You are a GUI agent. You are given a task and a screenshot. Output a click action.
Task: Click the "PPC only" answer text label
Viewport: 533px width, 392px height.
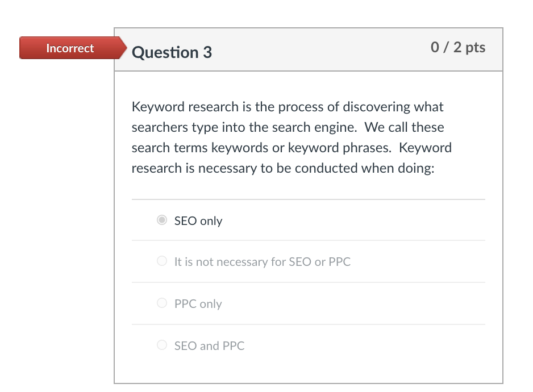198,304
